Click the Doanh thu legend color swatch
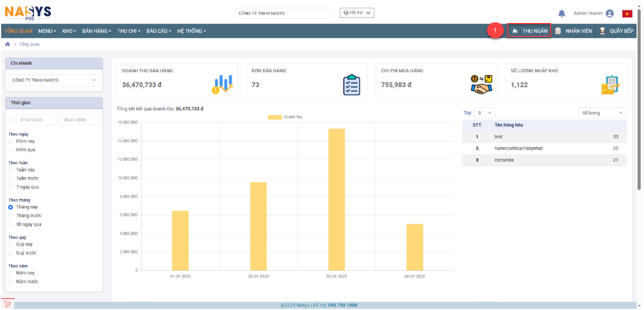The width and height of the screenshot is (644, 310). [x=274, y=117]
